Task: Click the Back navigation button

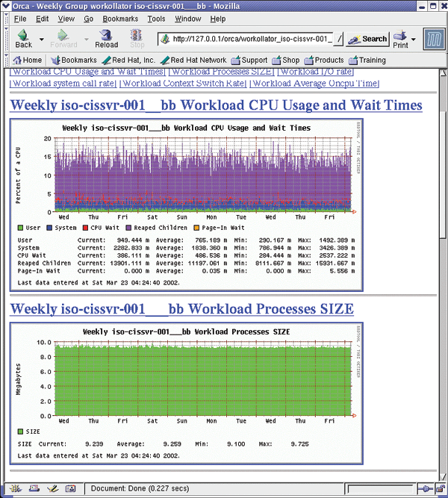Action: (x=23, y=38)
